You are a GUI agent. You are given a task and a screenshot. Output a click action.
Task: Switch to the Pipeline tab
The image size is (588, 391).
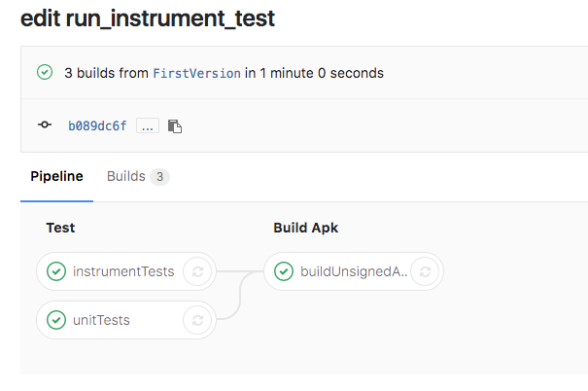(56, 176)
